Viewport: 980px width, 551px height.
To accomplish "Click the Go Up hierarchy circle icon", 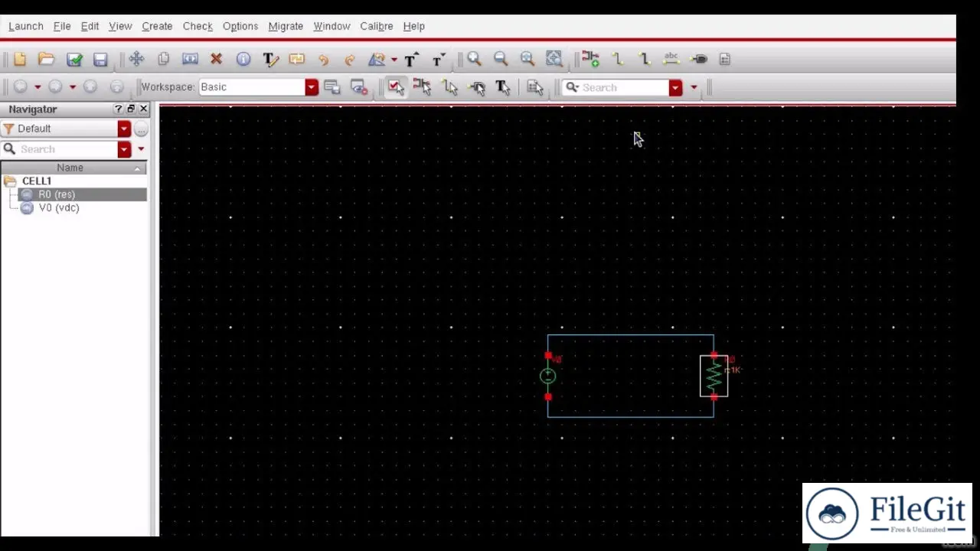I will pos(90,87).
